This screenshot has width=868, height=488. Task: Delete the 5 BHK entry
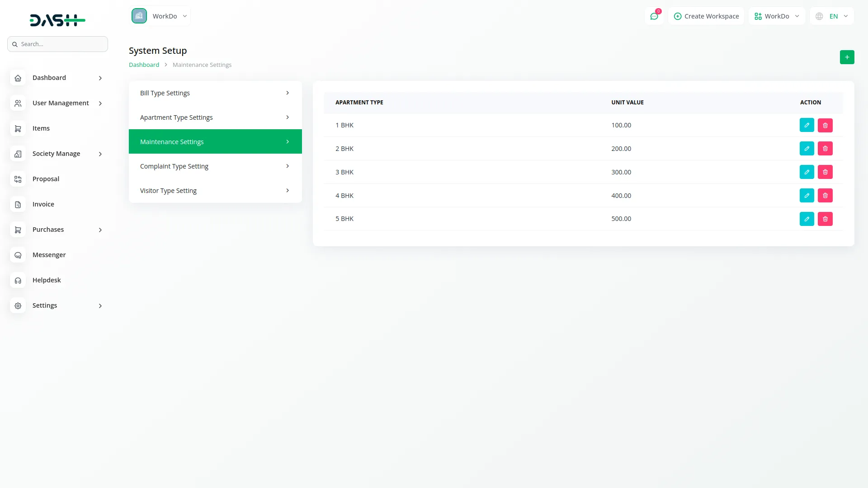pos(825,219)
